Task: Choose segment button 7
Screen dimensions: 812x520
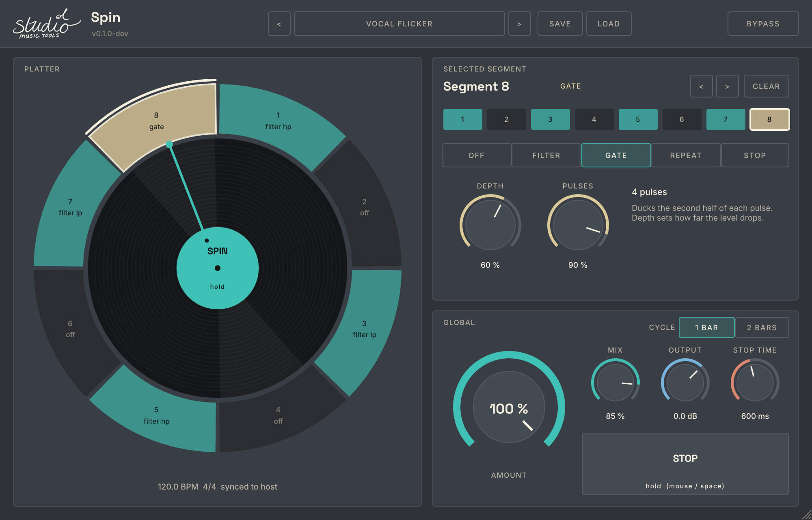Action: 726,119
